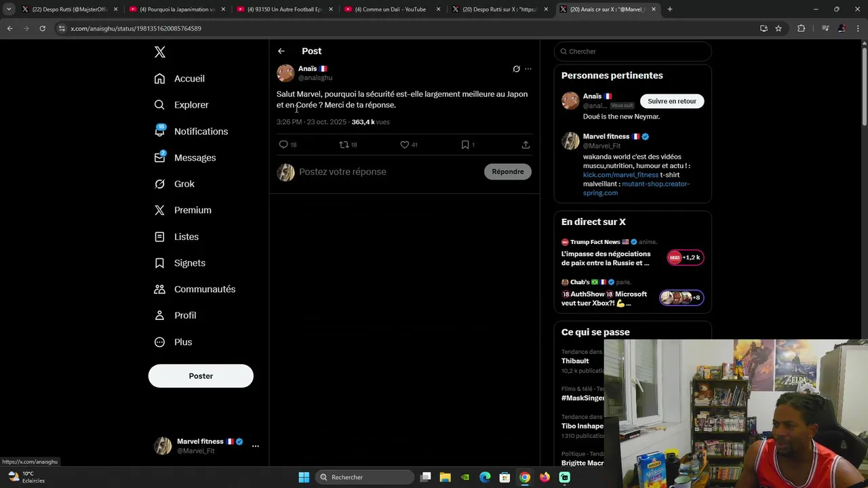Open the Trump Fact News live space
Screen dimensions: 868x488
click(x=633, y=252)
